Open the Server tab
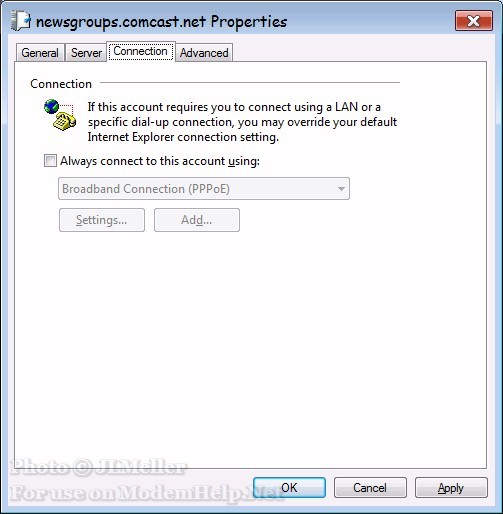Screen dimensions: 503x514 [86, 53]
